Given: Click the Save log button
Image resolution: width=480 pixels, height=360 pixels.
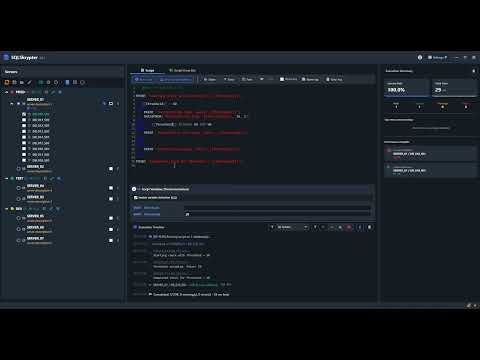Looking at the screenshot, I should (x=334, y=79).
